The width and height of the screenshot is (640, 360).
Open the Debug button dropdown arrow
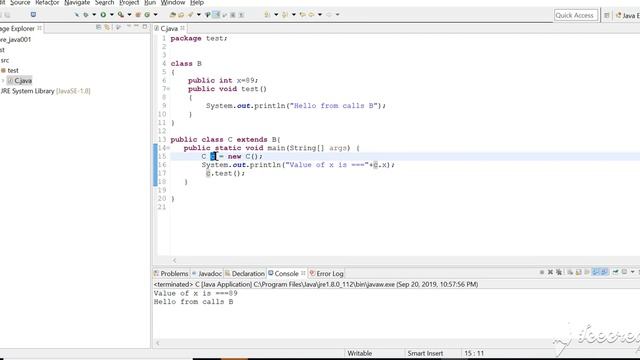pos(94,15)
